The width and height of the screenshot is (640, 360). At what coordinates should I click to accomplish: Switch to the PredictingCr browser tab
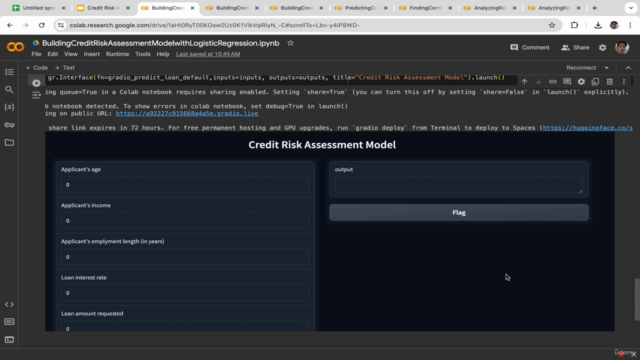coord(360,8)
